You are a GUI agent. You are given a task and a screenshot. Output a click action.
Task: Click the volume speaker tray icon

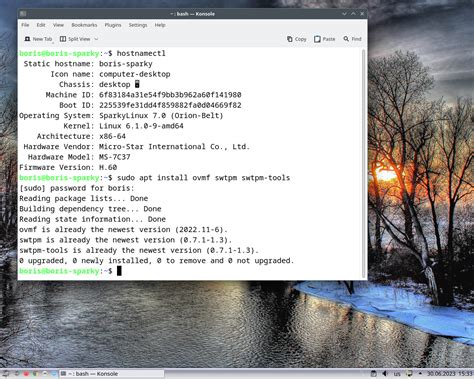point(385,374)
